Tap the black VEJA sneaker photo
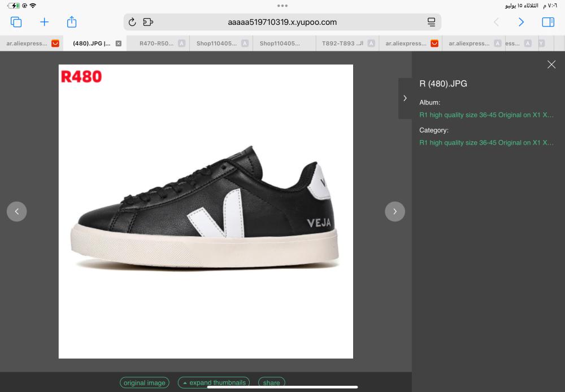The width and height of the screenshot is (565, 392). coord(206,211)
